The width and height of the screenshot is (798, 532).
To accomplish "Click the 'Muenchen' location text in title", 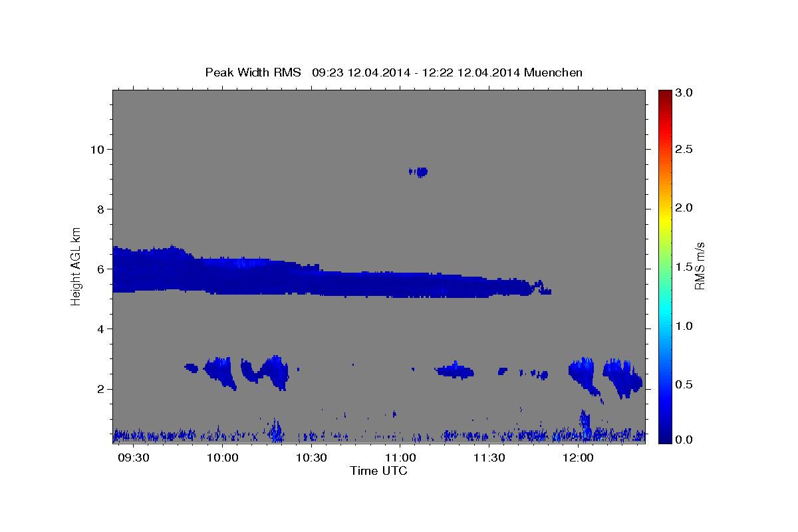I will click(x=553, y=72).
